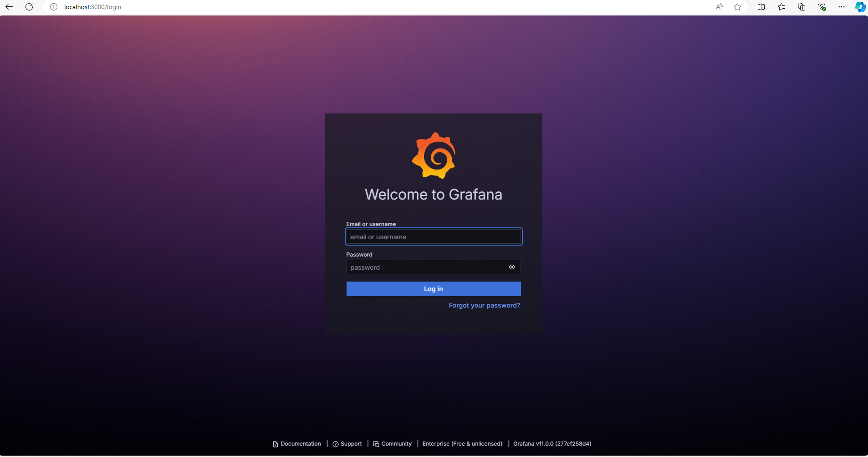Open the Support footer link
The height and width of the screenshot is (457, 868).
pyautogui.click(x=347, y=444)
